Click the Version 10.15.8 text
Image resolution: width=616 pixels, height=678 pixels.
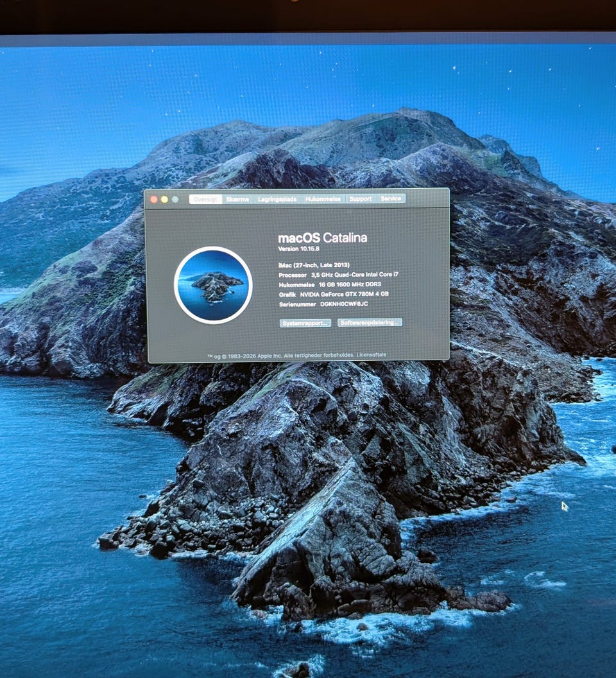pyautogui.click(x=299, y=248)
